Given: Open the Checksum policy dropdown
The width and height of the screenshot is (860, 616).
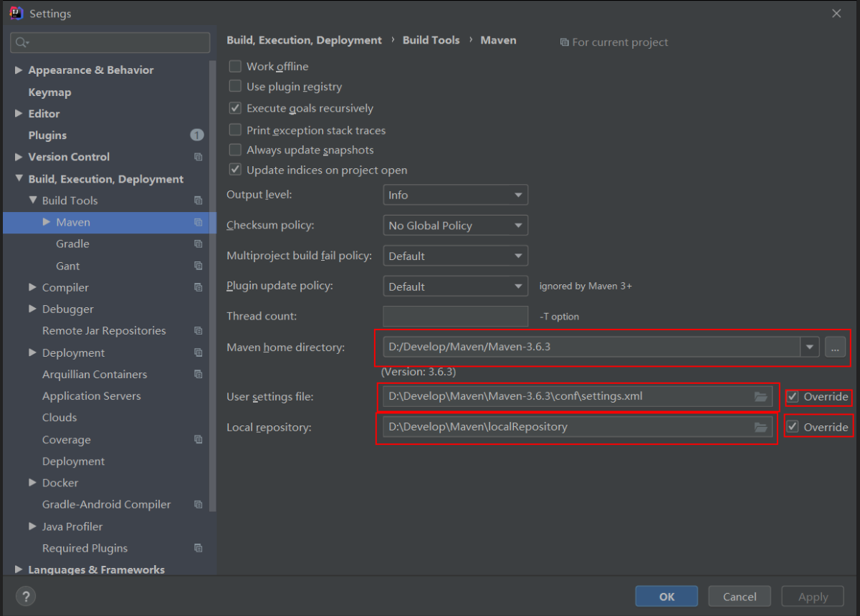Looking at the screenshot, I should click(456, 225).
